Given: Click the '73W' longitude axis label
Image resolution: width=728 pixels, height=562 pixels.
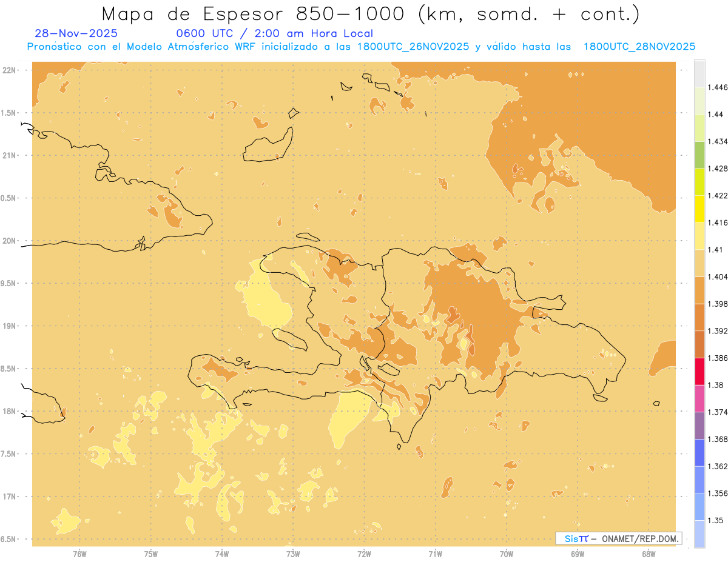Looking at the screenshot, I should pyautogui.click(x=293, y=554).
